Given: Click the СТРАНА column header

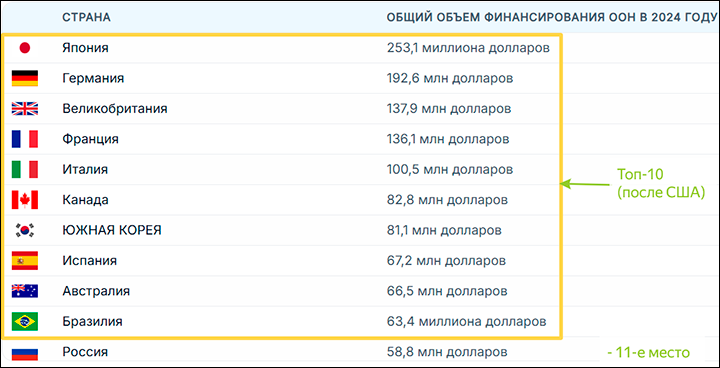Looking at the screenshot, I should click(86, 18).
